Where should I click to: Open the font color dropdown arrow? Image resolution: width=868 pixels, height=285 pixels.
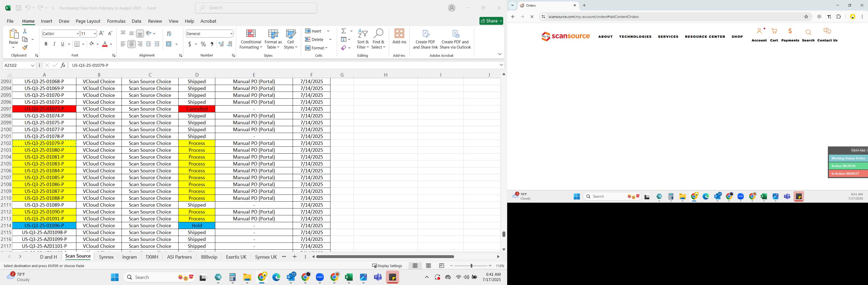coord(111,44)
